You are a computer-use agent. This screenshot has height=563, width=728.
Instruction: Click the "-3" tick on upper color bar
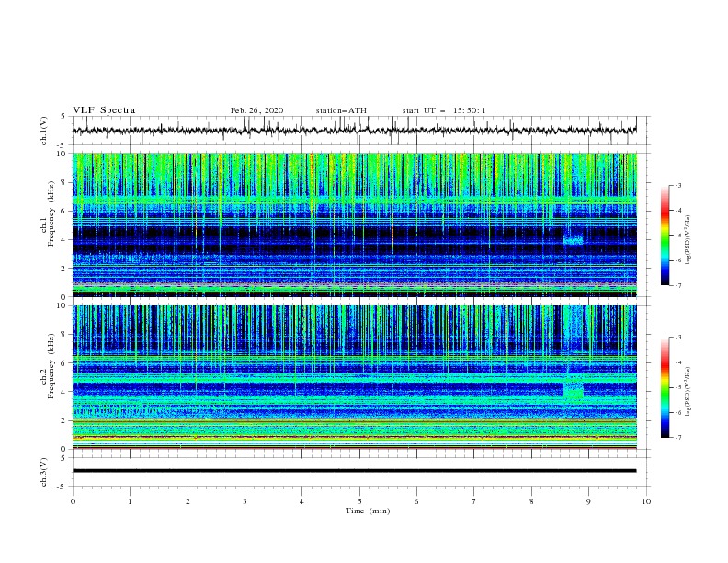pos(677,185)
